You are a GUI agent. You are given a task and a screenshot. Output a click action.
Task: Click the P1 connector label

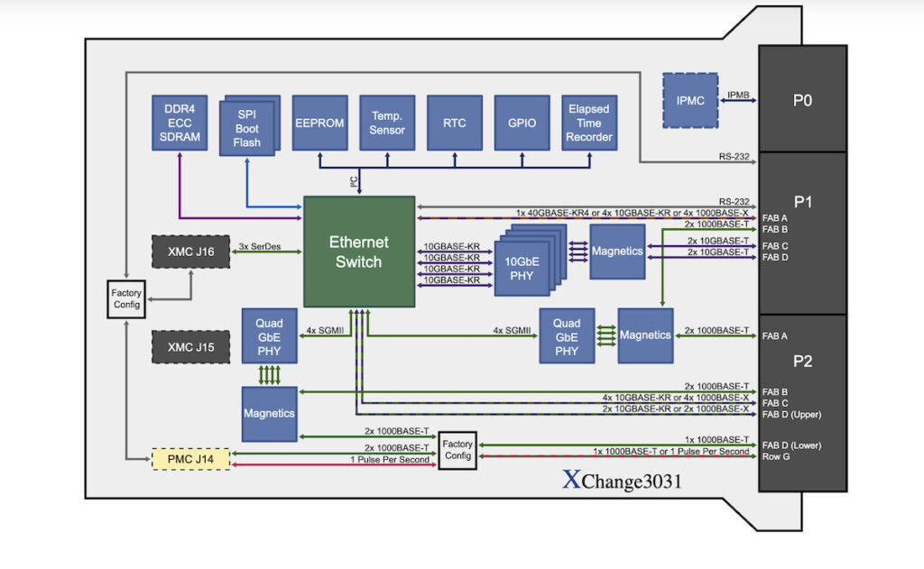pyautogui.click(x=802, y=202)
